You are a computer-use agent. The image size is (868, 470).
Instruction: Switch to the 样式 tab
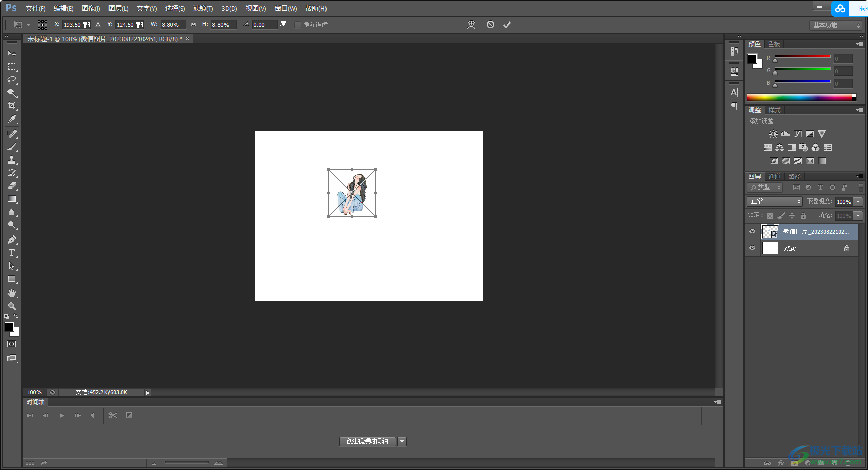[774, 110]
